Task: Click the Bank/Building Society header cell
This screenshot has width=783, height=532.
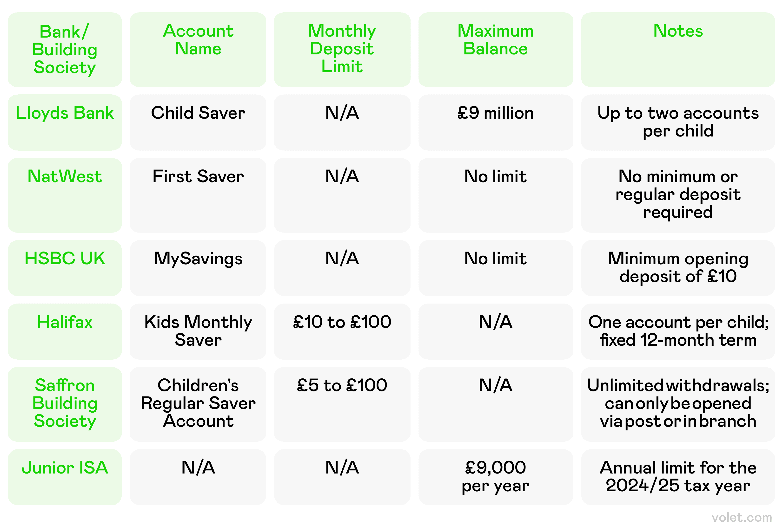Action: point(65,49)
